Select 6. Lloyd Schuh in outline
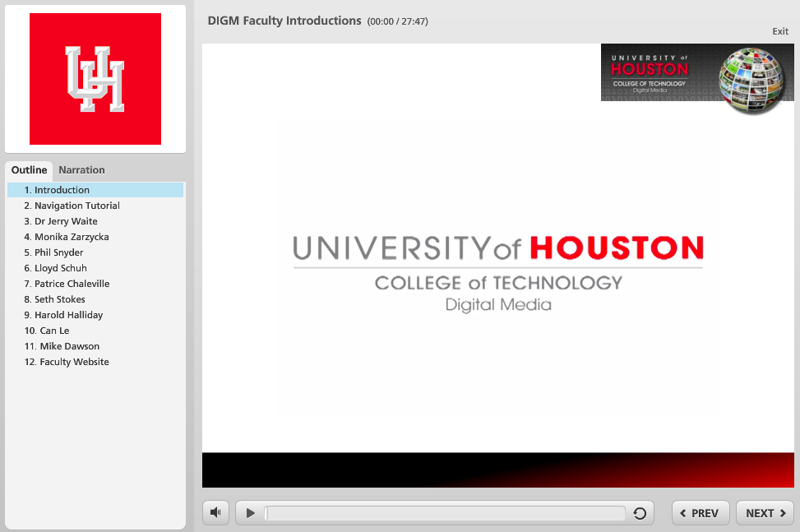 [x=95, y=268]
